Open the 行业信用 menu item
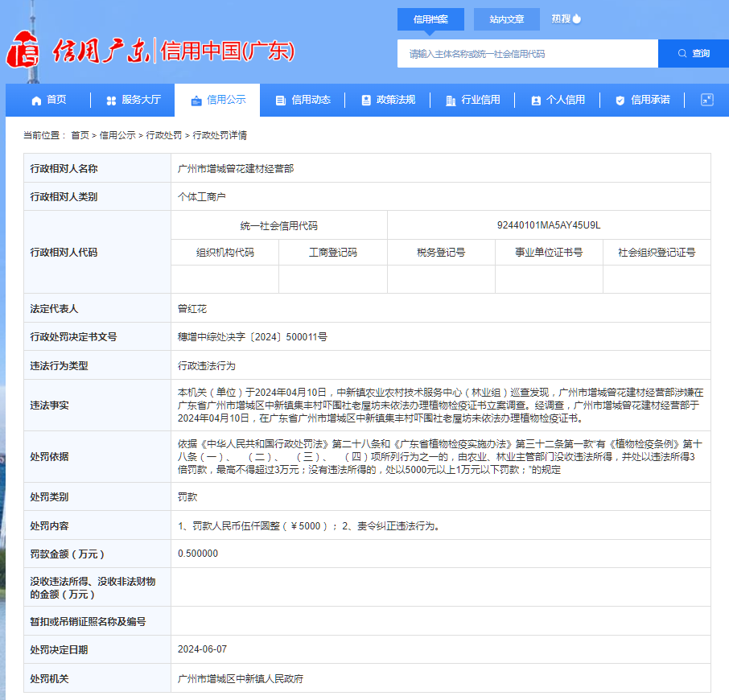The width and height of the screenshot is (729, 700). coord(480,100)
